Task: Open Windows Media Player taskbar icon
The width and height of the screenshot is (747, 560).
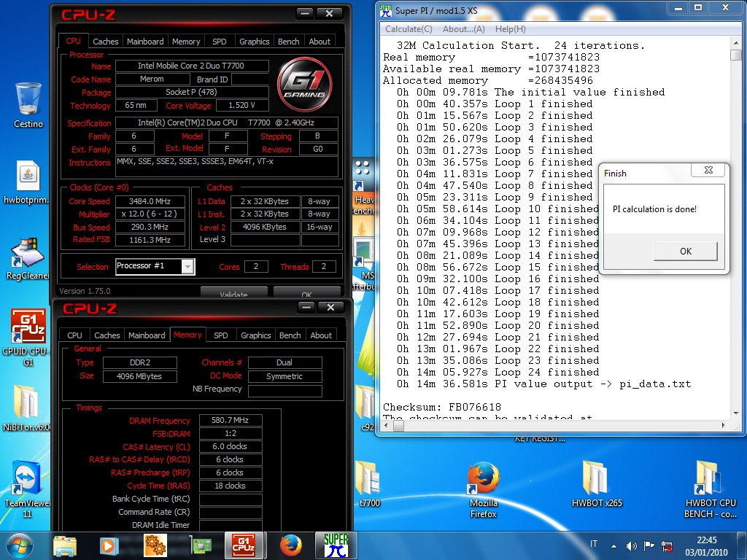Action: pyautogui.click(x=109, y=545)
